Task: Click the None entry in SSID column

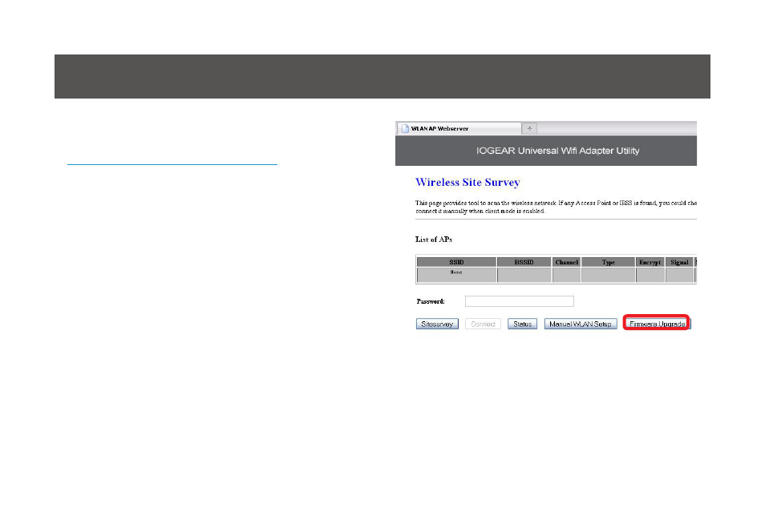Action: tap(456, 272)
